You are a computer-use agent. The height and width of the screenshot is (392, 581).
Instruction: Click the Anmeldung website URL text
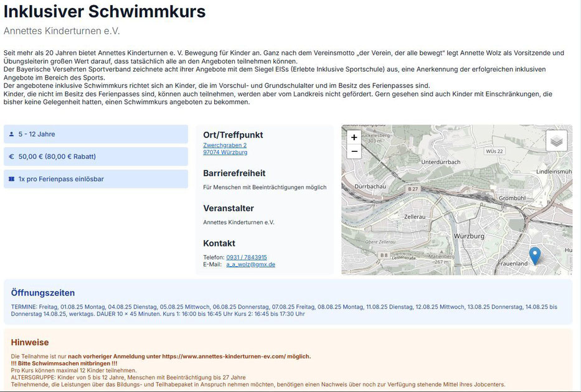(x=224, y=357)
